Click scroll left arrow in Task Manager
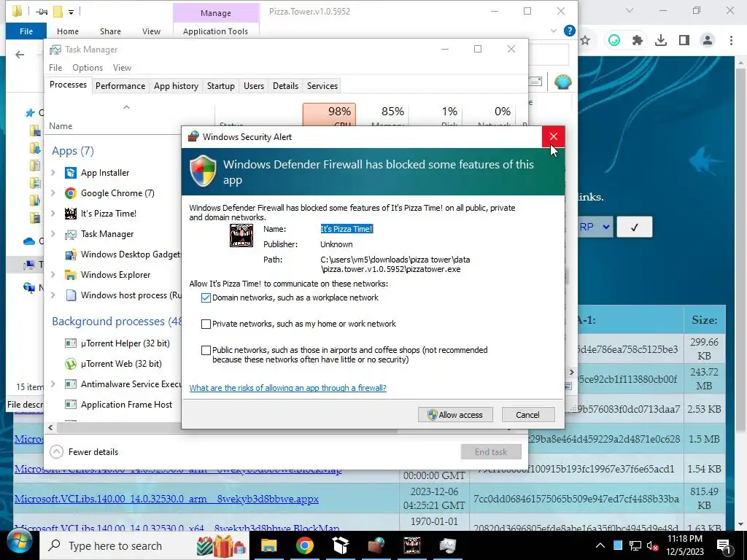The height and width of the screenshot is (560, 747). [50, 428]
